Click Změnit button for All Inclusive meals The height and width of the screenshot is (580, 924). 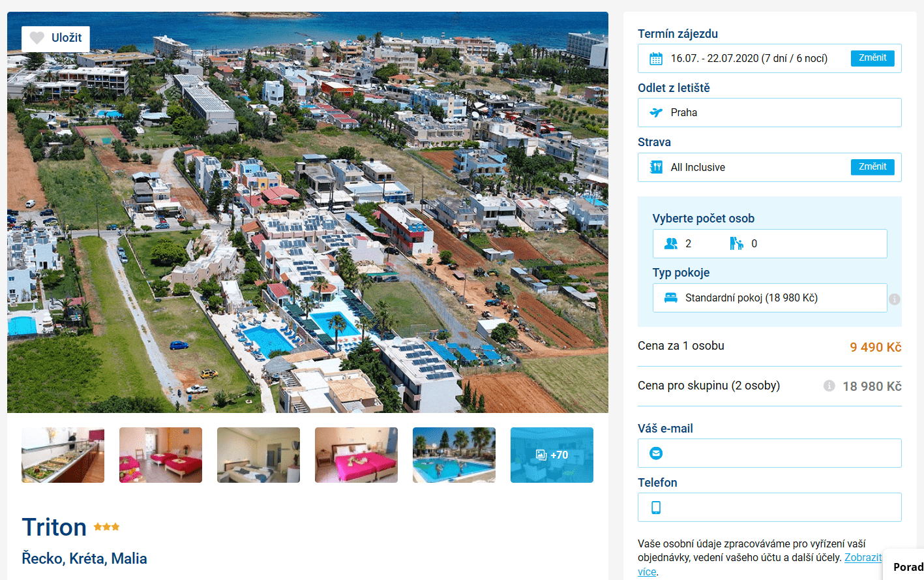pos(872,167)
